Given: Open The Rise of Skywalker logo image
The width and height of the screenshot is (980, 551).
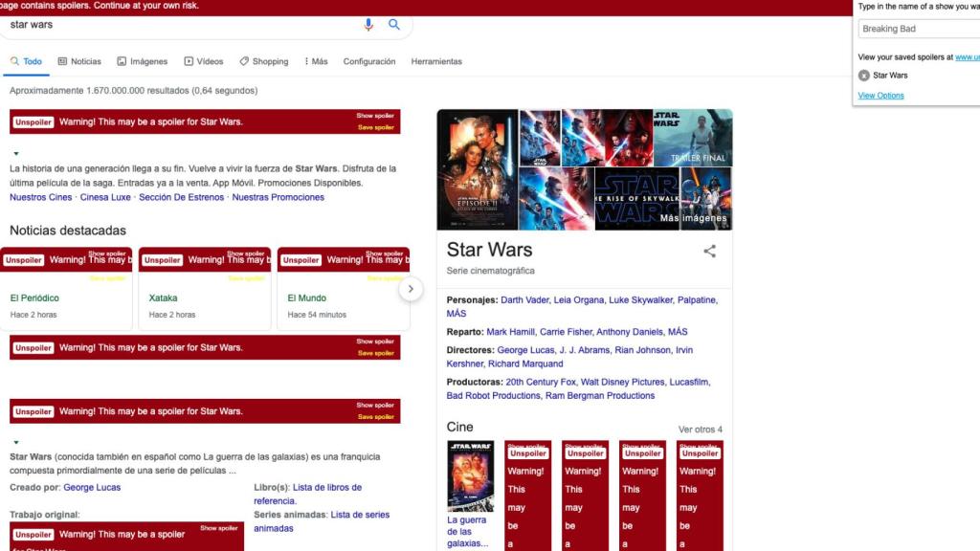Looking at the screenshot, I should pyautogui.click(x=636, y=199).
